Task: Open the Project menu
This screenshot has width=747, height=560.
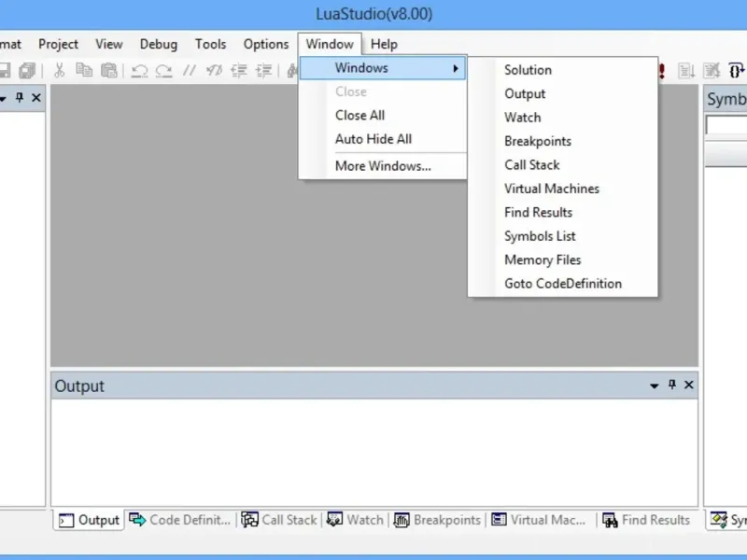Action: tap(58, 44)
